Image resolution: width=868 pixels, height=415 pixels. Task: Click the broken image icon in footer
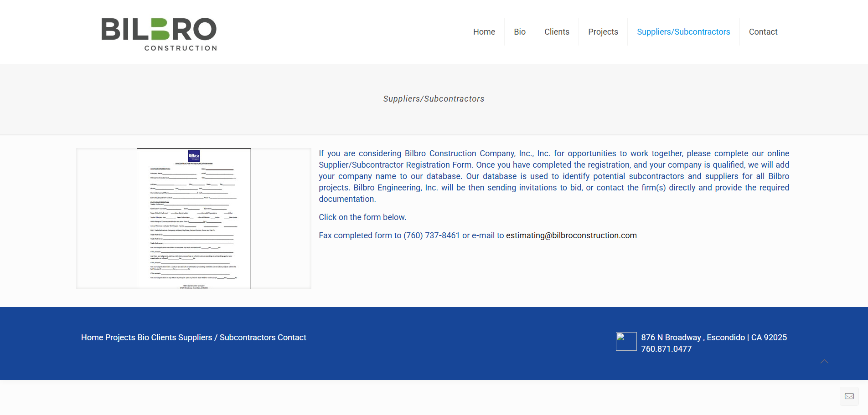coord(626,341)
